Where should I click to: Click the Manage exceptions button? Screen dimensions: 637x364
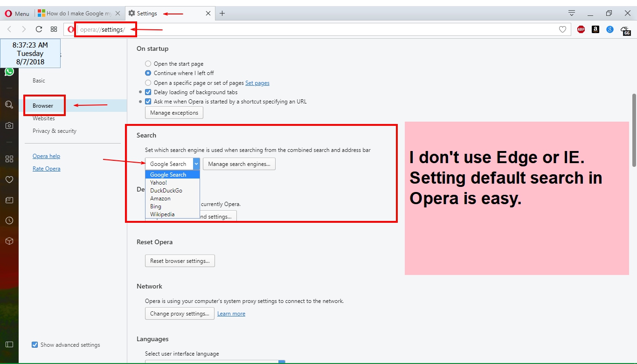coord(174,113)
